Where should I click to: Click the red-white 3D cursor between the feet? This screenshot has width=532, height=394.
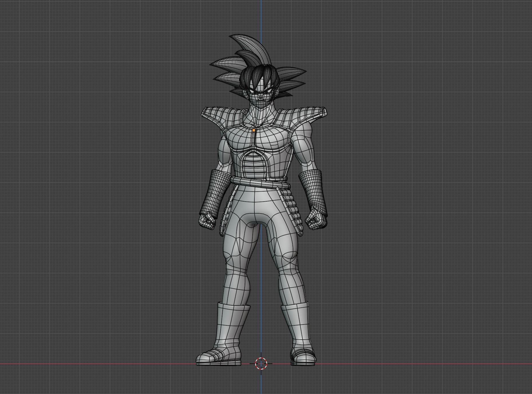pyautogui.click(x=261, y=363)
